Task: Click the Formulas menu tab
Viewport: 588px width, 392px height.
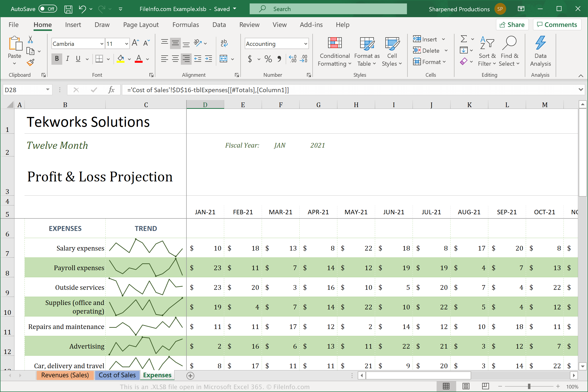Action: (184, 25)
